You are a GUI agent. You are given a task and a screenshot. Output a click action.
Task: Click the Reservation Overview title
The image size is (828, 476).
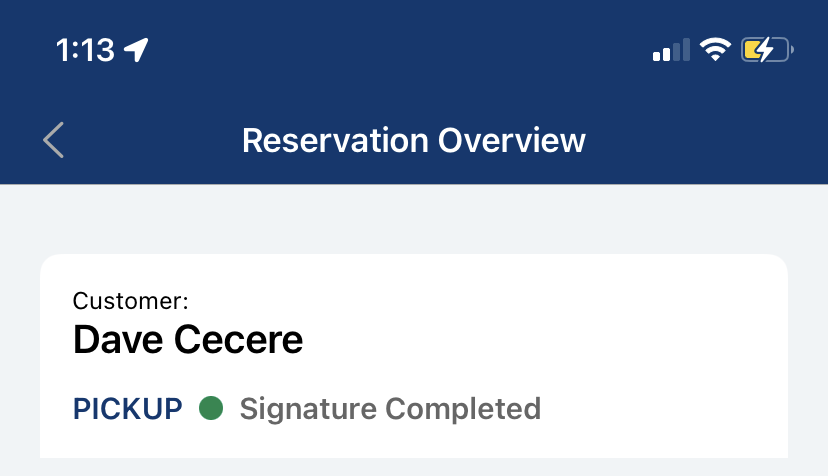click(414, 140)
